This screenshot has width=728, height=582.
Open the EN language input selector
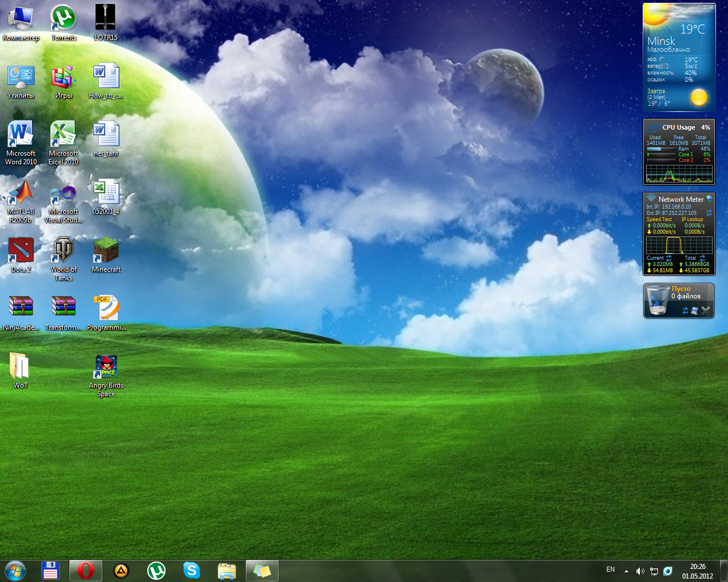click(610, 569)
